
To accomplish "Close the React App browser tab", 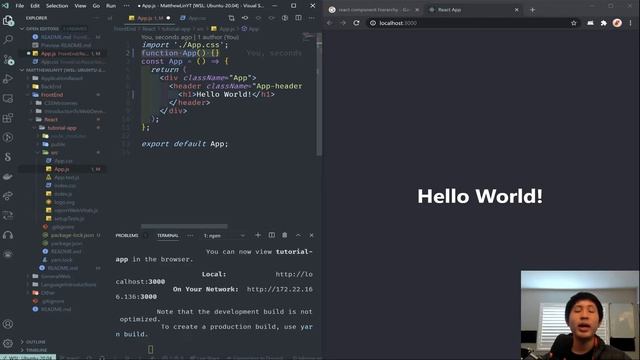I will (x=516, y=10).
